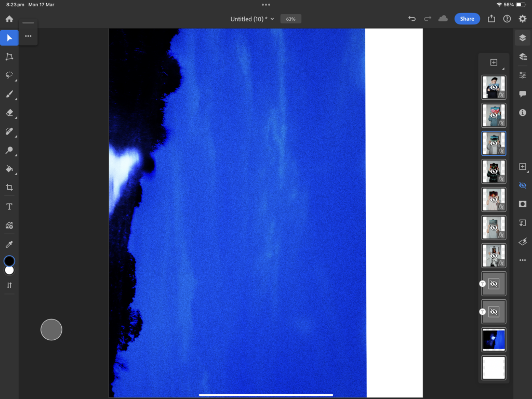Expand tool options three-dots menu
Viewport: 532px width, 399px height.
[x=28, y=36]
